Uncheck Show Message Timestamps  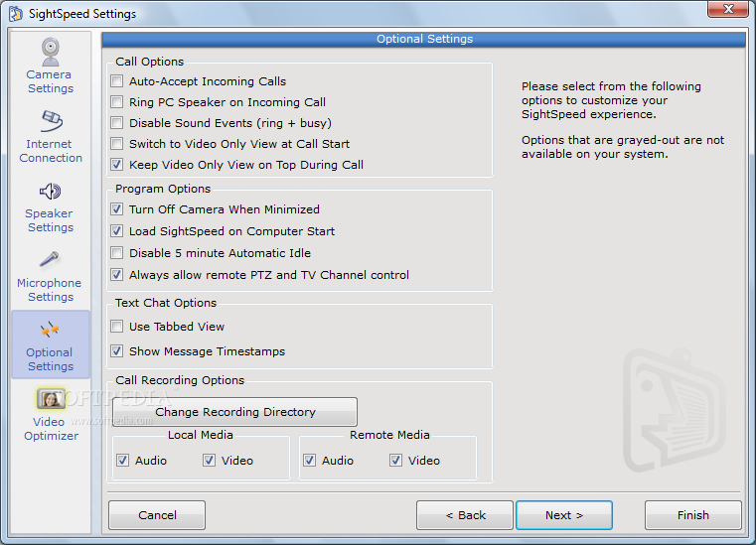[116, 350]
